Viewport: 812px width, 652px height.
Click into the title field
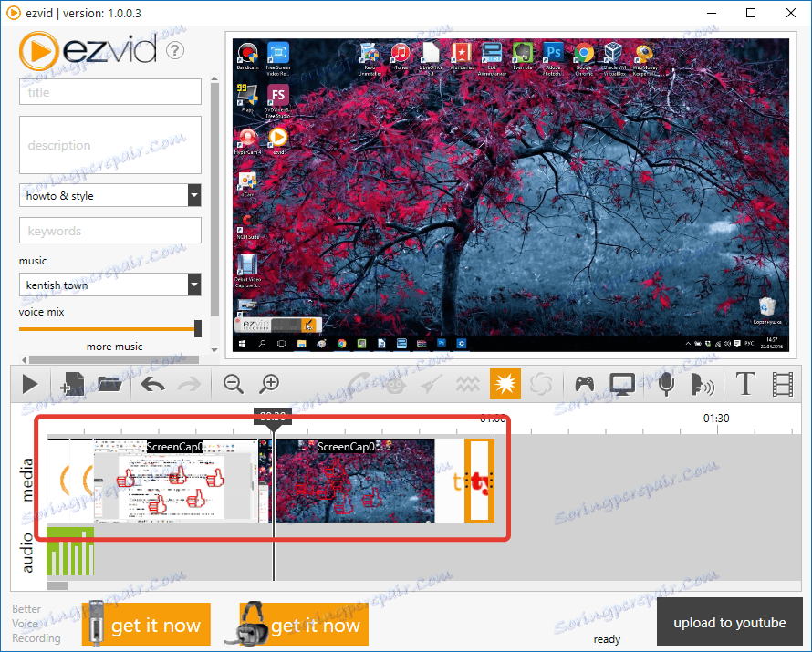[x=110, y=92]
